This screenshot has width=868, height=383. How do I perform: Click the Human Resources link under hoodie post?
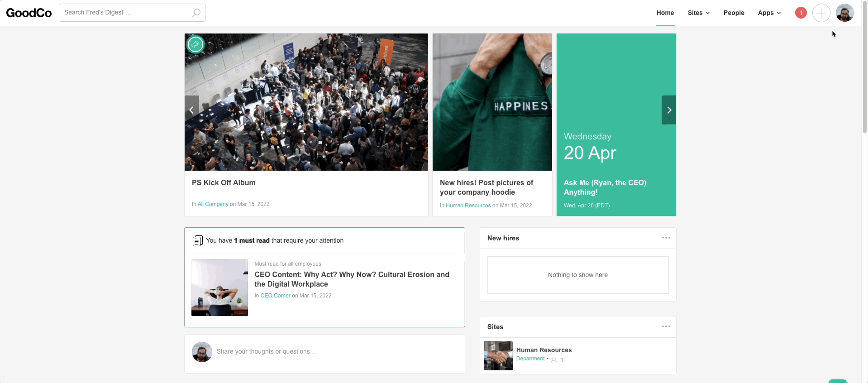point(468,206)
